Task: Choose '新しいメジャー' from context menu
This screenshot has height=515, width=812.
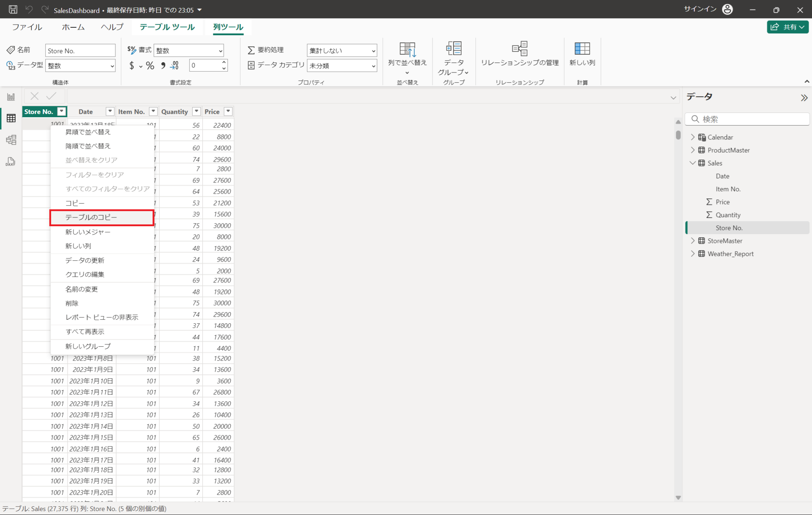Action: (88, 232)
